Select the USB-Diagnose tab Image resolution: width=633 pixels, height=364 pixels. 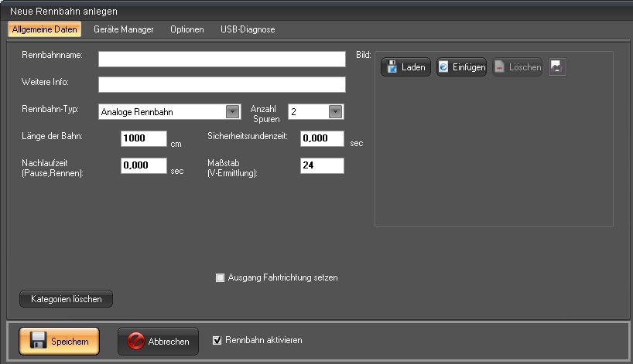pyautogui.click(x=248, y=29)
